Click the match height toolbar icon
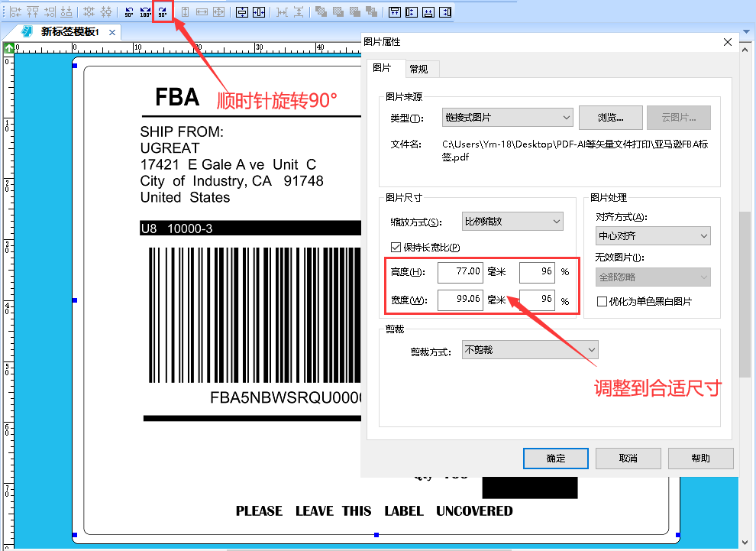Viewport: 756px width, 551px height. [186, 11]
